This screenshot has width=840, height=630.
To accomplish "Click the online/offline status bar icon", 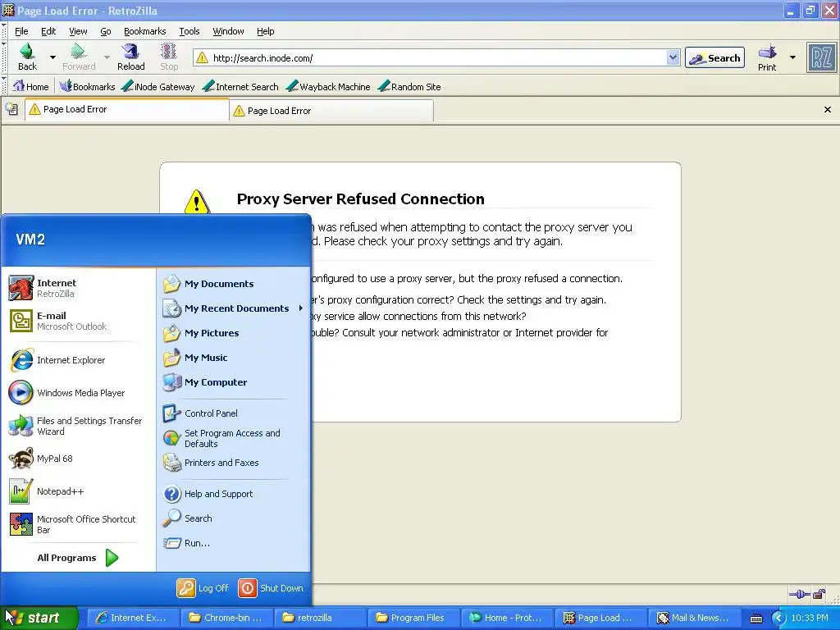I will pos(799,594).
